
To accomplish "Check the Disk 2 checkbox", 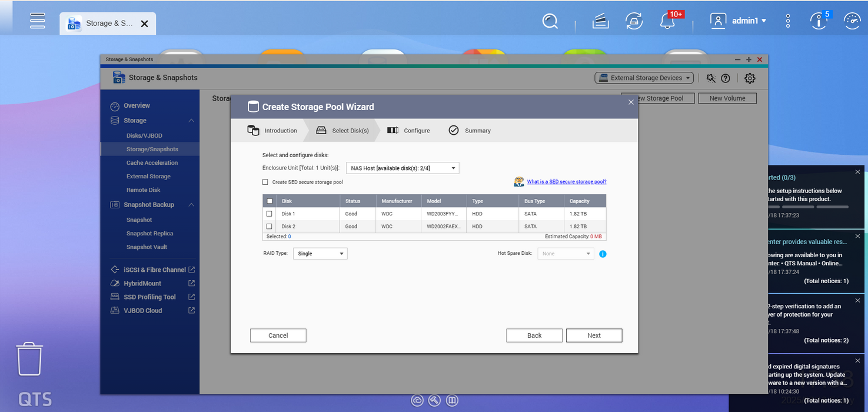I will tap(270, 227).
